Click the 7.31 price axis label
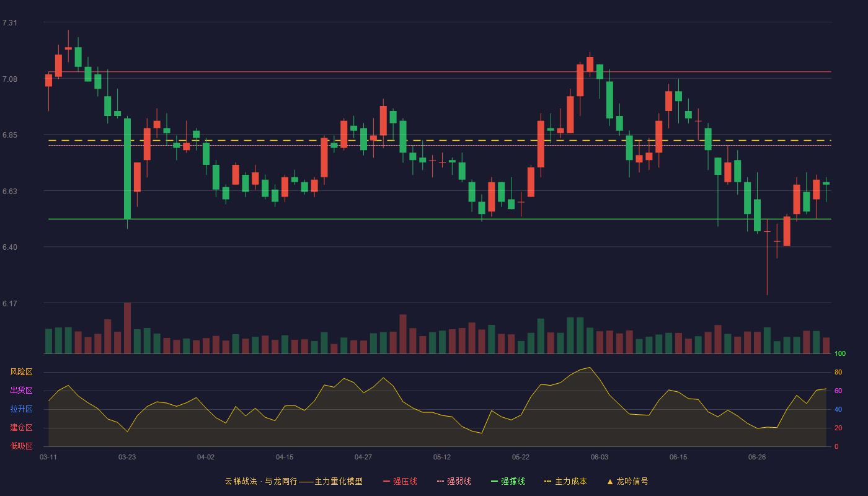Screen dimensions: 868x496 point(10,23)
